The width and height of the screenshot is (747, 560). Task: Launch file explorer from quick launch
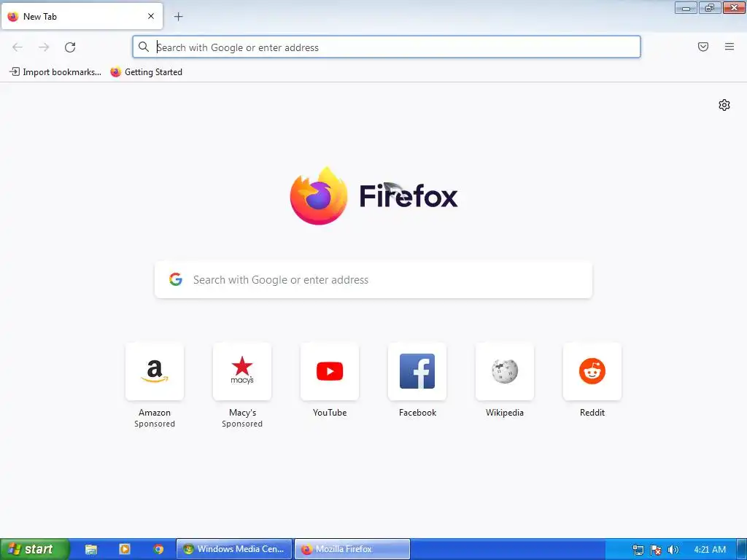[91, 549]
